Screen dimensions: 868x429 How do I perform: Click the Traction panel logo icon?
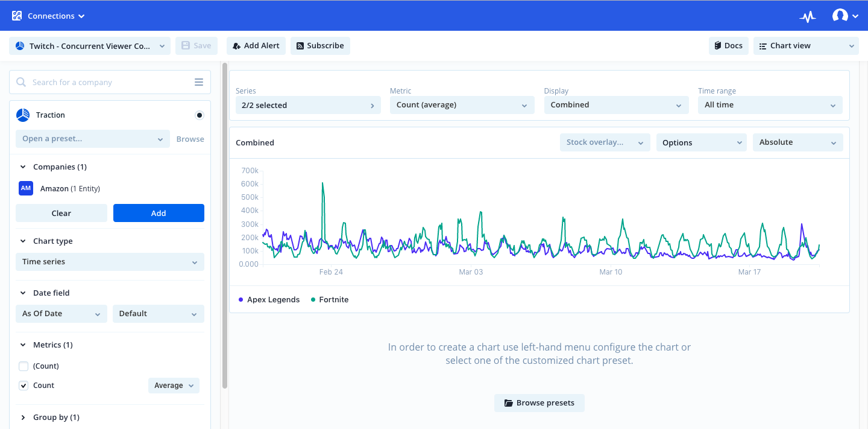coord(23,115)
